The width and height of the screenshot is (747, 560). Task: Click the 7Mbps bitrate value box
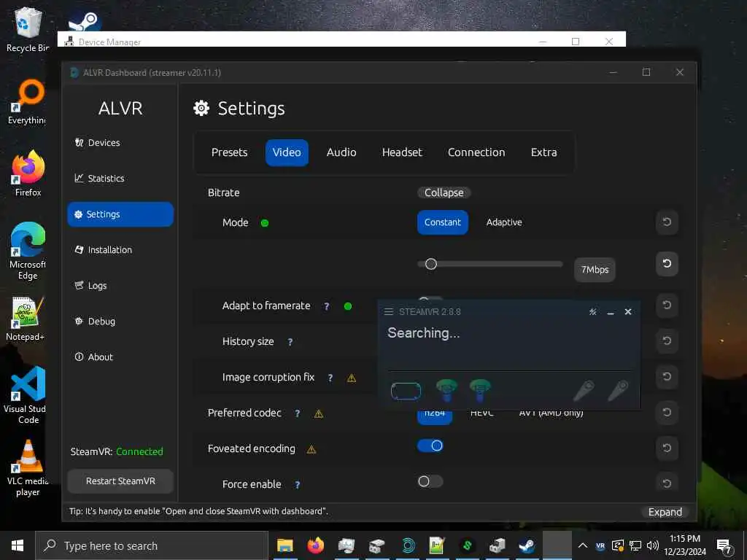coord(595,270)
